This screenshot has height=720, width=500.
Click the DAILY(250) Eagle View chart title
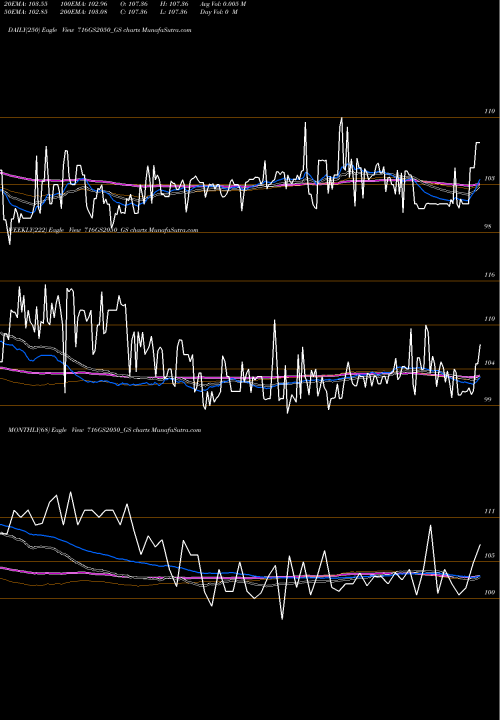(100, 30)
